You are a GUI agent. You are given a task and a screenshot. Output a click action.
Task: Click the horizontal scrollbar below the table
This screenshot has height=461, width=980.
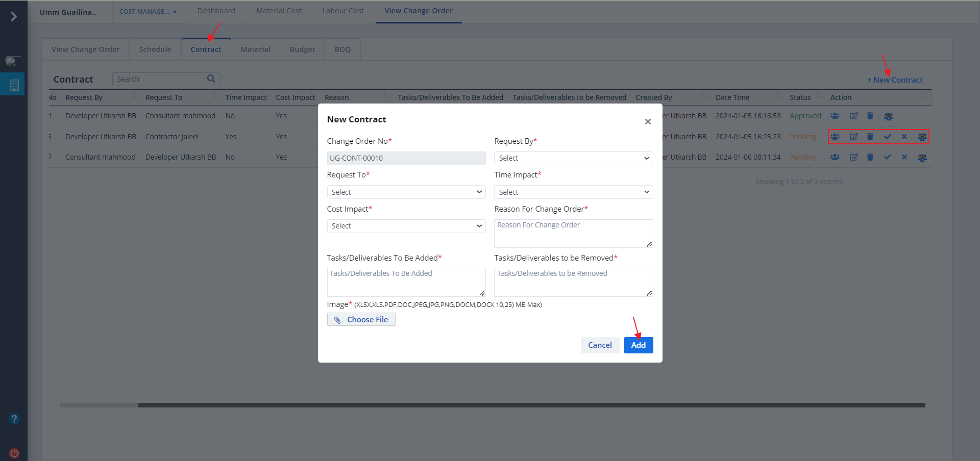click(531, 405)
